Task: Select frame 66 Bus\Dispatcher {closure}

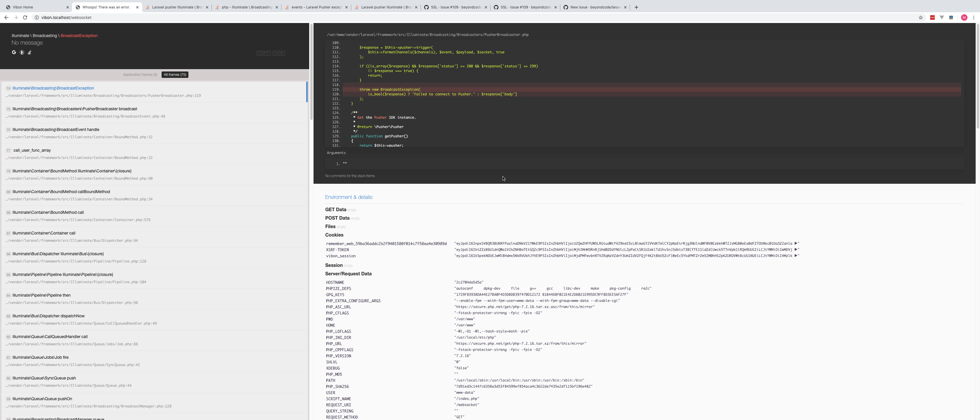Action: click(154, 258)
